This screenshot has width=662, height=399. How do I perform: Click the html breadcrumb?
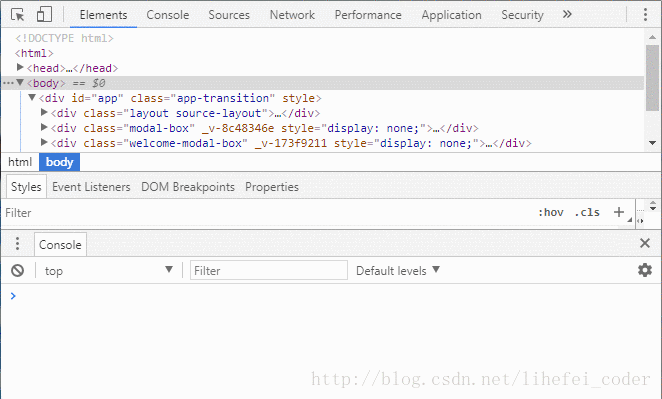[x=20, y=162]
